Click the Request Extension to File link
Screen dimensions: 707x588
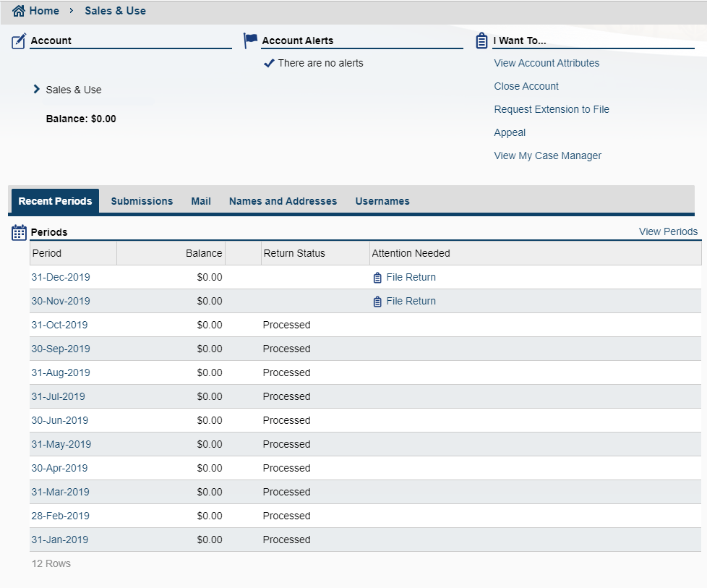[552, 109]
